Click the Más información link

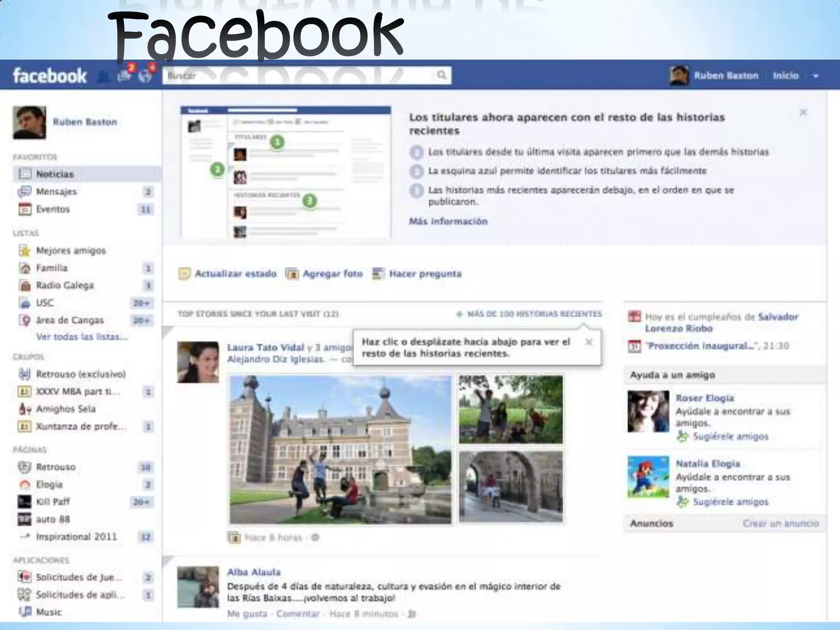448,221
